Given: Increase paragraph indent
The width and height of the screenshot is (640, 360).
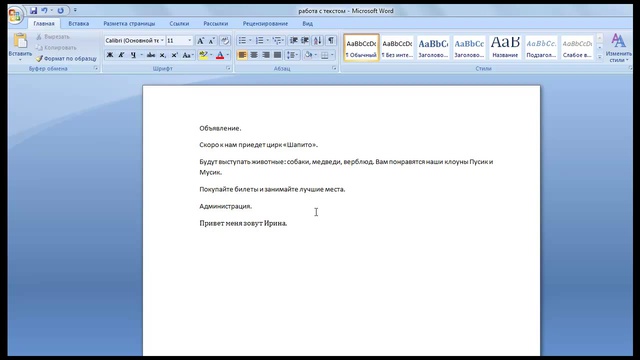Looking at the screenshot, I should [305, 41].
